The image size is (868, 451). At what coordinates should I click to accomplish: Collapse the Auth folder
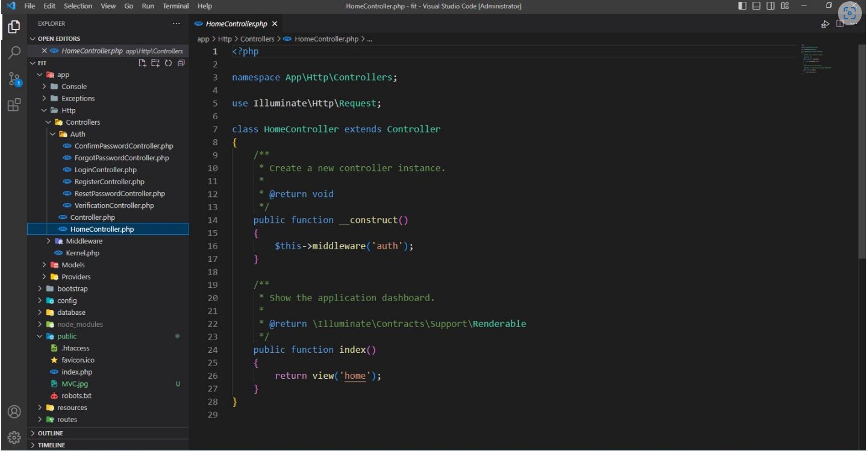(77, 134)
